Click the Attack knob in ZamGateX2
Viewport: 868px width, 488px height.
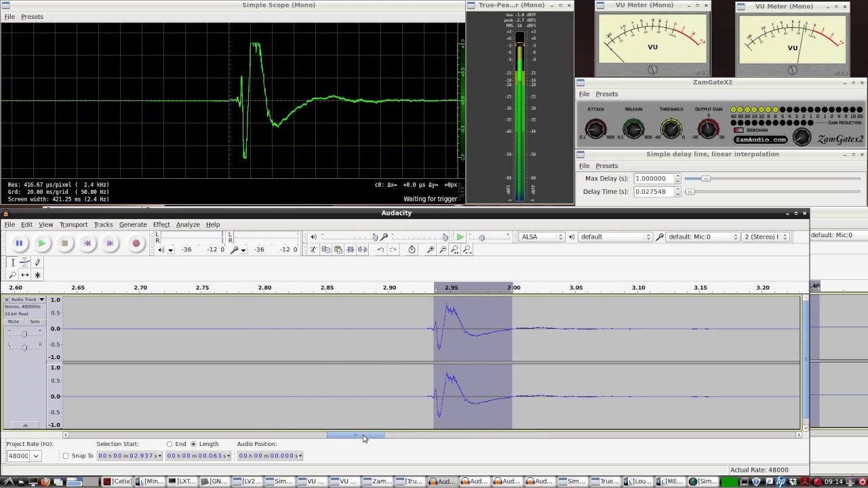[x=595, y=128]
